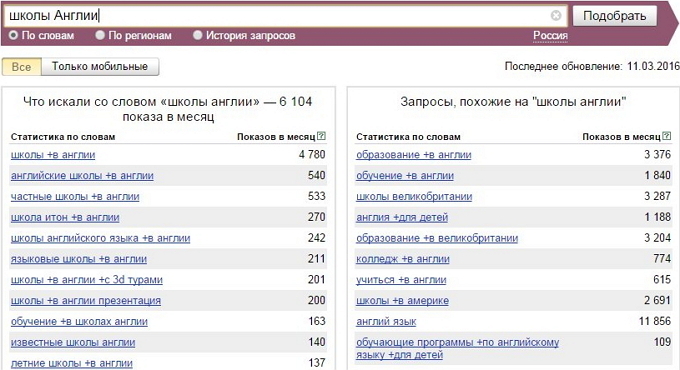This screenshot has height=370, width=680.
Task: Switch to the 'Только мобильные' tab
Action: coord(100,67)
